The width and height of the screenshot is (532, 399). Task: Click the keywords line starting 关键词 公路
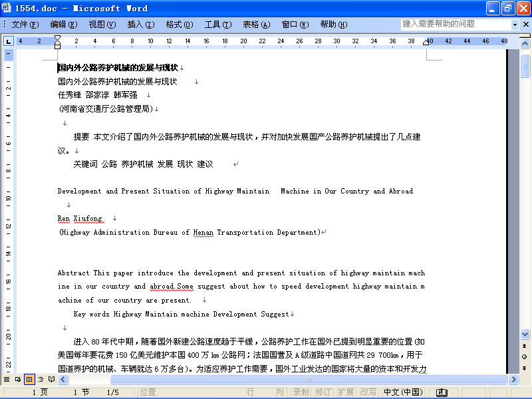143,164
